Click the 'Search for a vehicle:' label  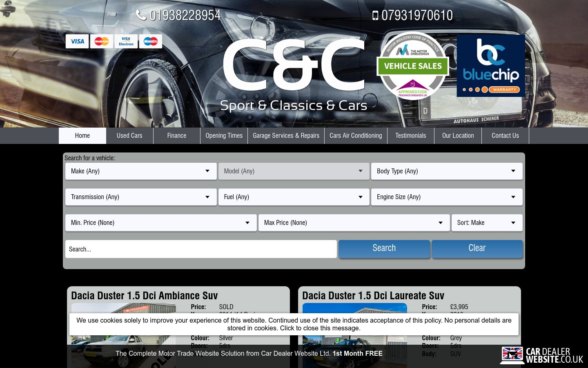tap(90, 158)
